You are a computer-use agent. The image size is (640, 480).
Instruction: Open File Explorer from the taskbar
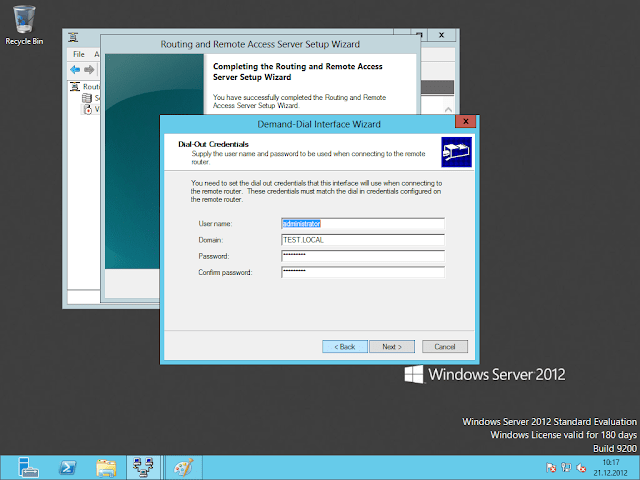[x=105, y=467]
